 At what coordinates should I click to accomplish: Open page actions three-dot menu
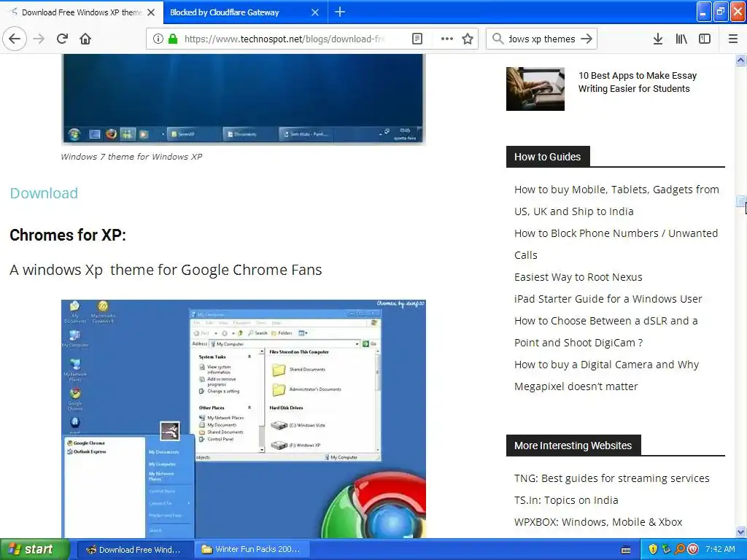(447, 39)
